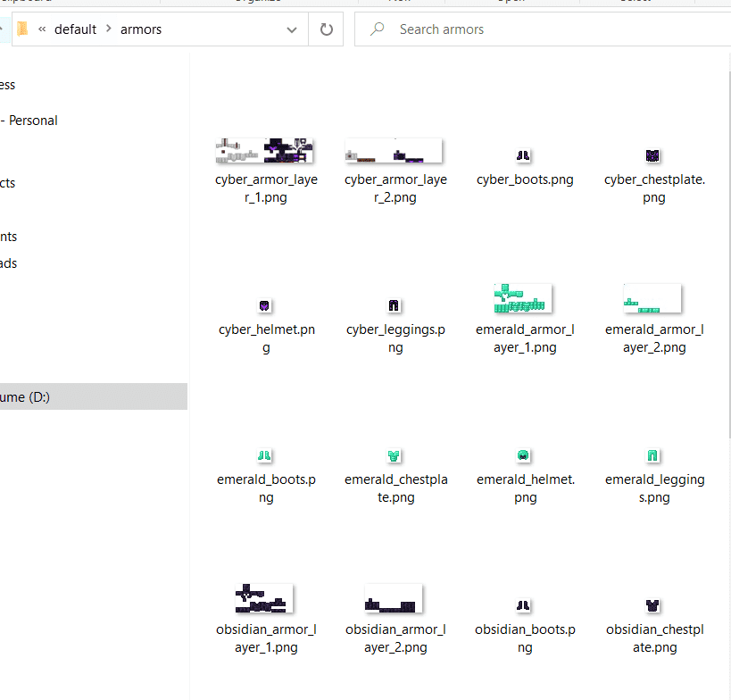Expand the address bar history dropdown
This screenshot has height=700, width=731.
point(292,29)
